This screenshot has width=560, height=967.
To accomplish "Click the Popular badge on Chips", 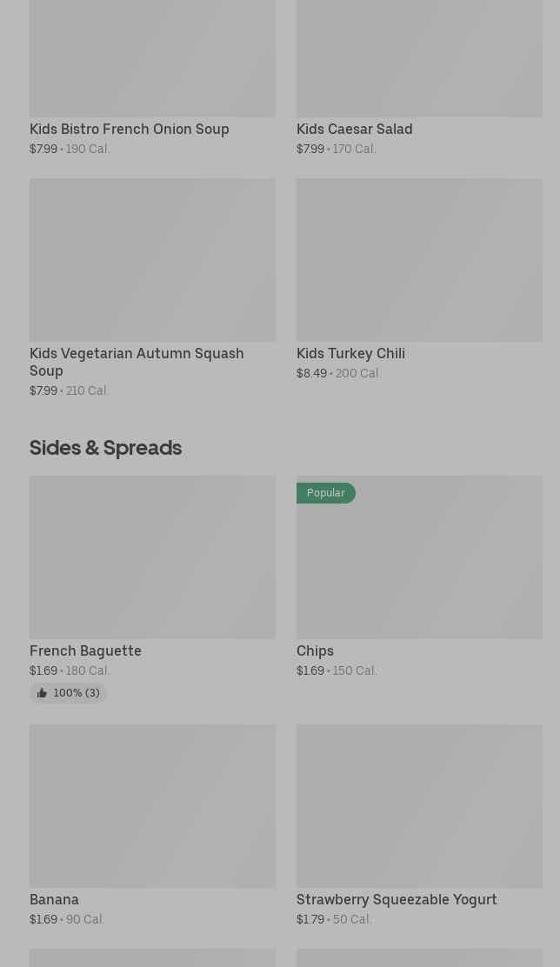I will click(325, 493).
